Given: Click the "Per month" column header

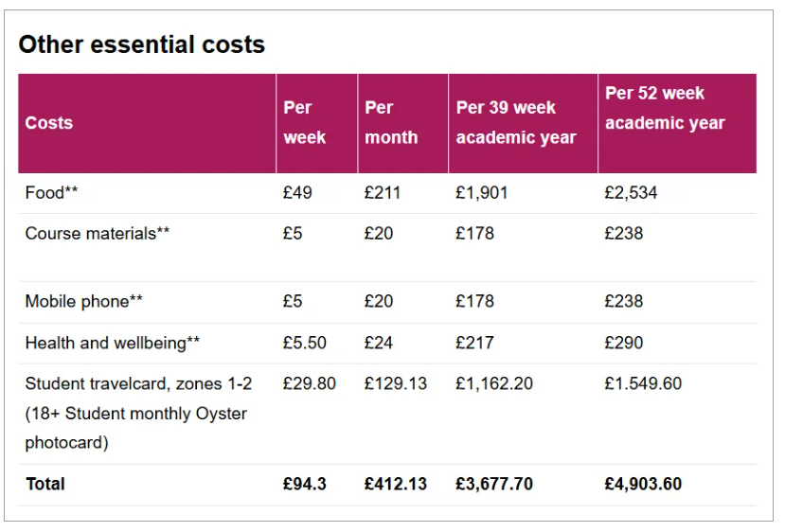Looking at the screenshot, I should point(391,123).
